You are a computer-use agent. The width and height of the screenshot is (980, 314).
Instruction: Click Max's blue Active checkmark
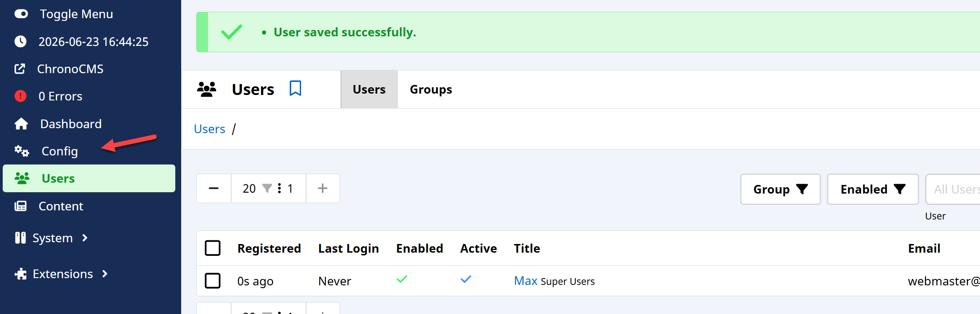(x=466, y=279)
